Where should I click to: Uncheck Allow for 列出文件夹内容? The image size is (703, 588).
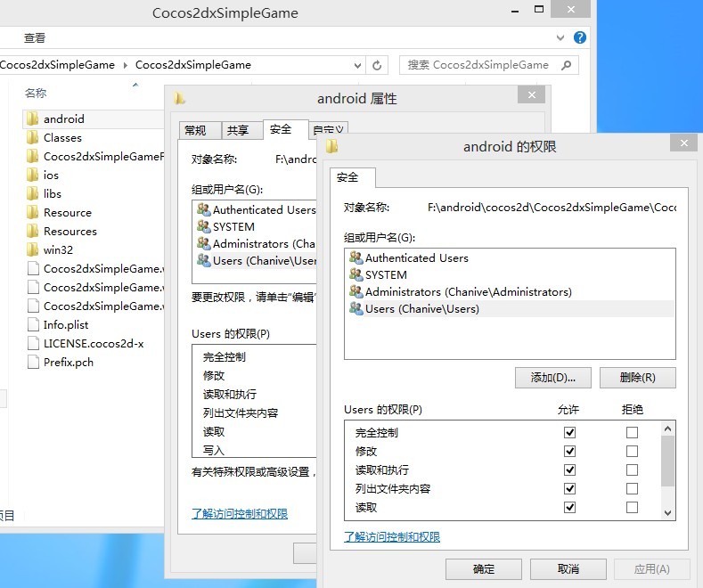click(x=570, y=488)
